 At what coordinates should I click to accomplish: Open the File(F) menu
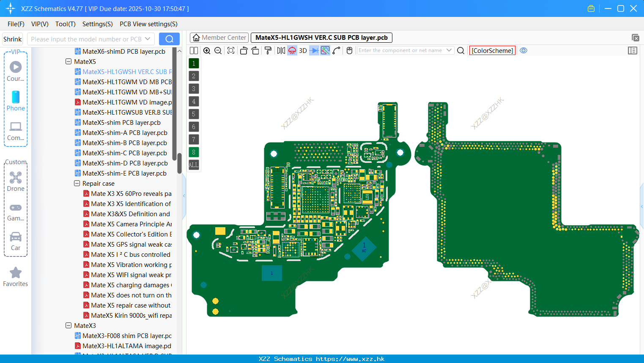(x=16, y=24)
